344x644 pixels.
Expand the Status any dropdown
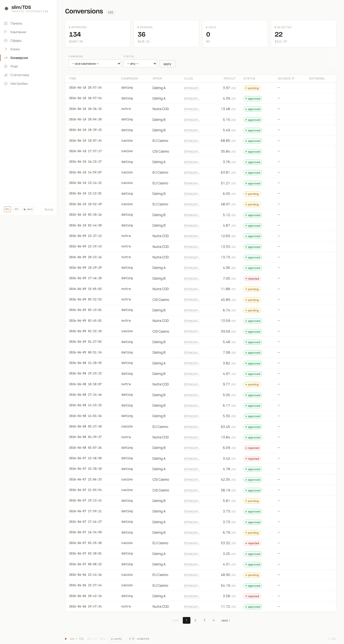coord(140,64)
